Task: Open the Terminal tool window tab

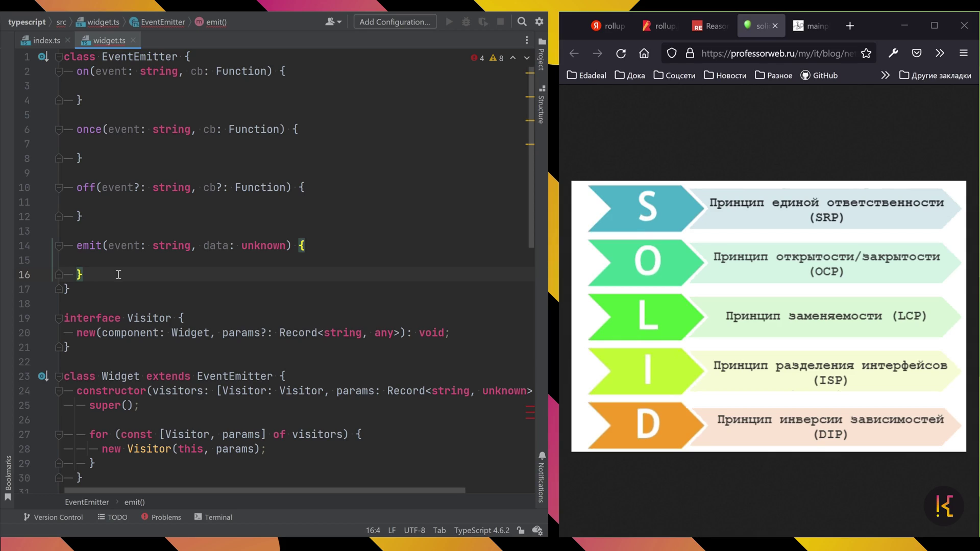Action: (x=213, y=517)
